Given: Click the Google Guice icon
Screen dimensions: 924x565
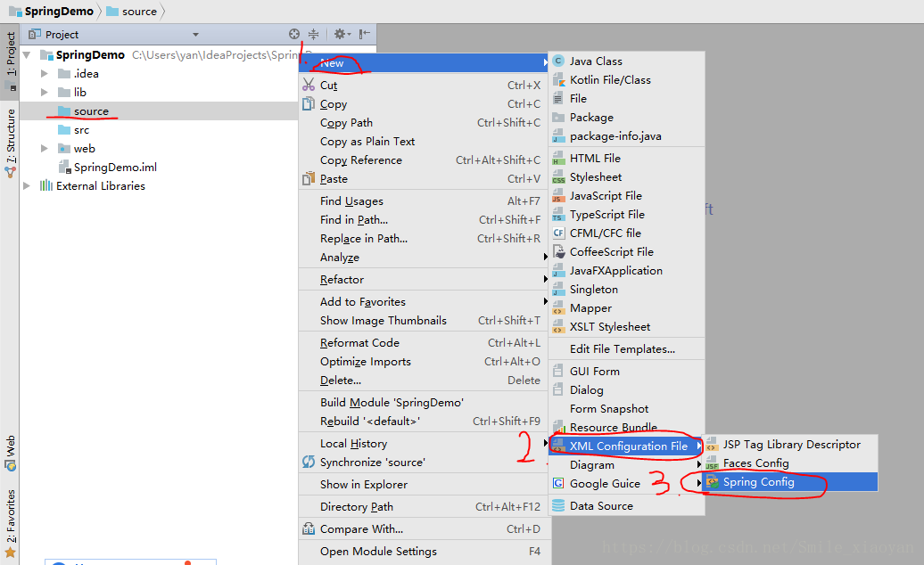Looking at the screenshot, I should tap(558, 483).
